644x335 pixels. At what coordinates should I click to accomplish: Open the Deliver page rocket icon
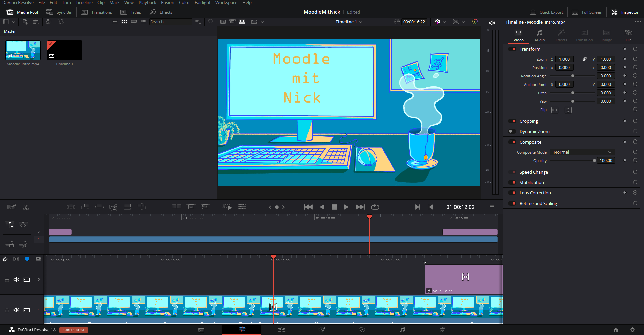442,330
